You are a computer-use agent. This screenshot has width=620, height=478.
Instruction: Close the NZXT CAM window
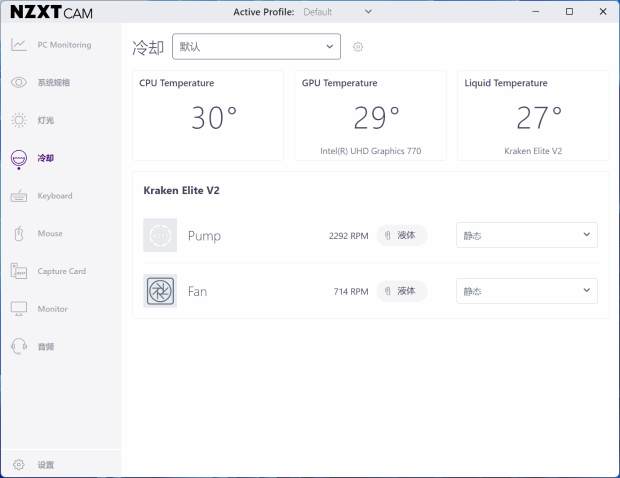click(603, 11)
